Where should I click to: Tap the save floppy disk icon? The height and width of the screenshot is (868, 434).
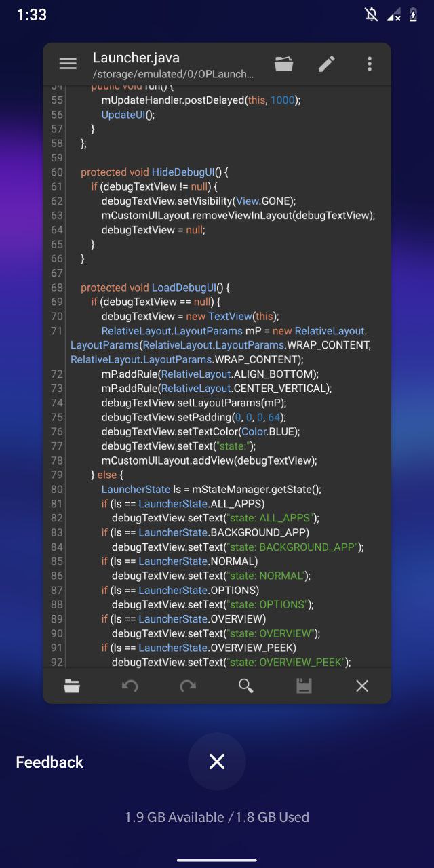pos(304,686)
